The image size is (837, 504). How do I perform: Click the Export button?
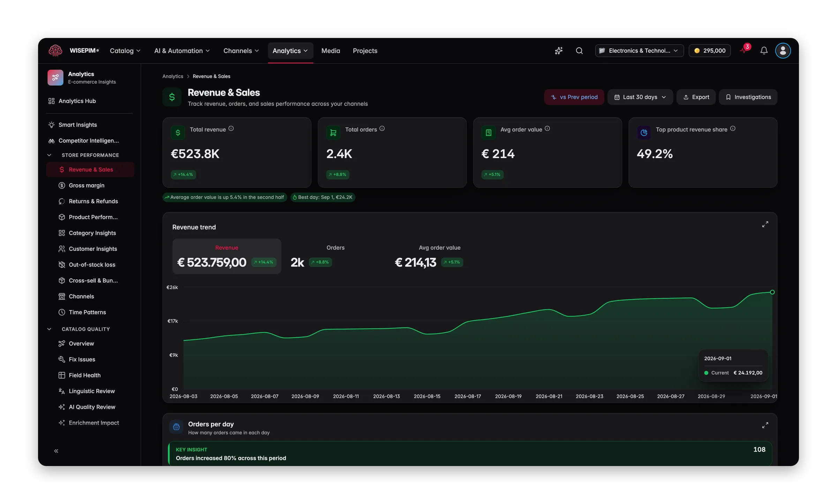click(x=696, y=97)
